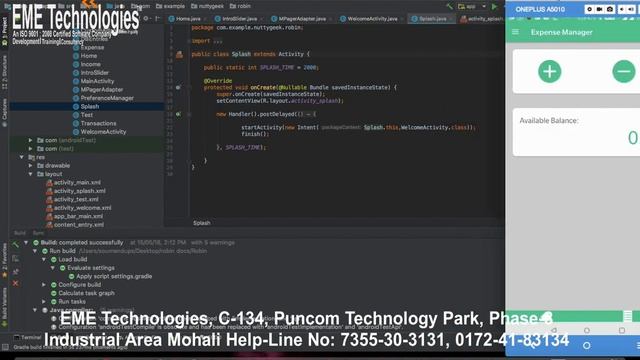Click the video record icon in mirror toolbar

[599, 9]
